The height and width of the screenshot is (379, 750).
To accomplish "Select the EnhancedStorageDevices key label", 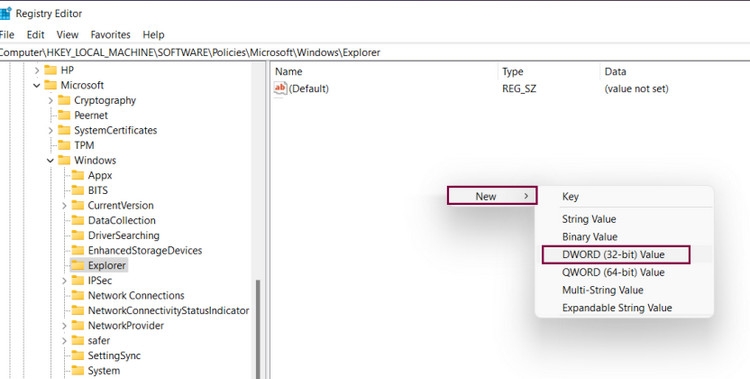I will point(145,250).
